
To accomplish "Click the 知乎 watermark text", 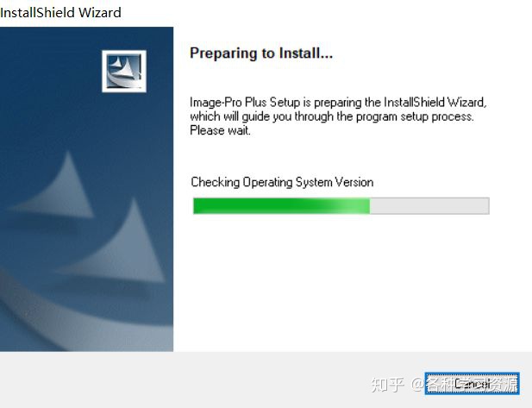I will pos(388,385).
